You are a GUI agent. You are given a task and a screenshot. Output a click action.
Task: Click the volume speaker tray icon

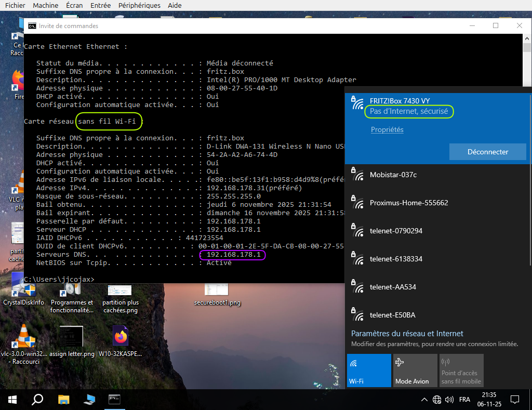pos(449,400)
